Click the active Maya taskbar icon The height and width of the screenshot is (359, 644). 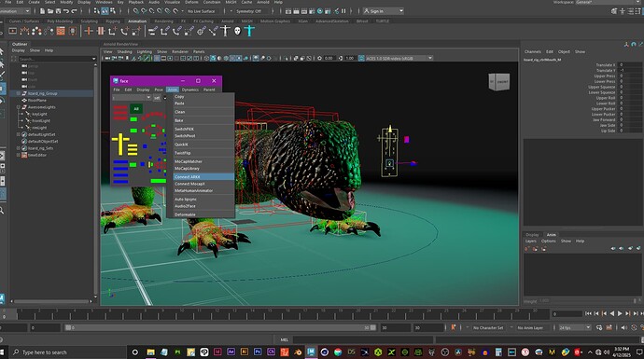pyautogui.click(x=312, y=352)
